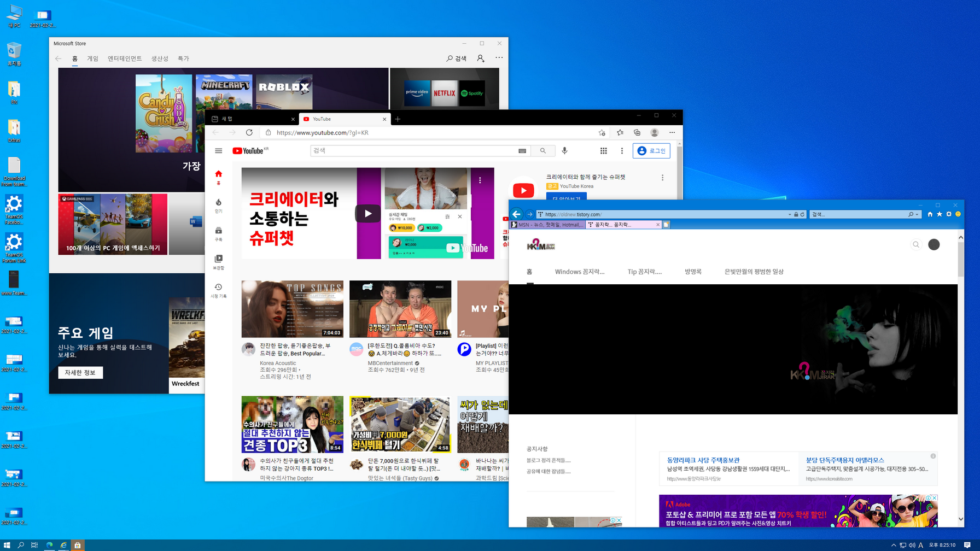This screenshot has height=551, width=980.
Task: Open the YouTube apps grid icon
Action: 603,151
